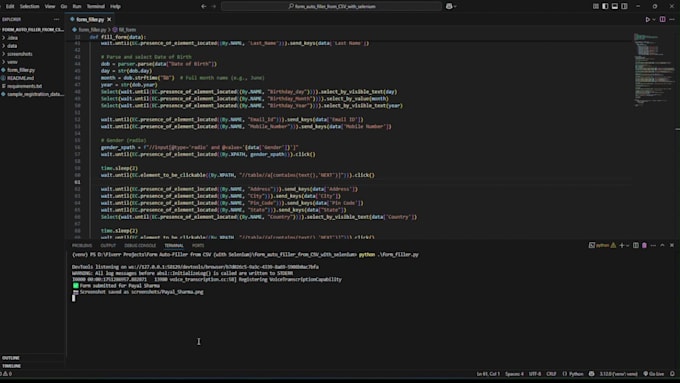Close the form_filler.py tab

109,20
